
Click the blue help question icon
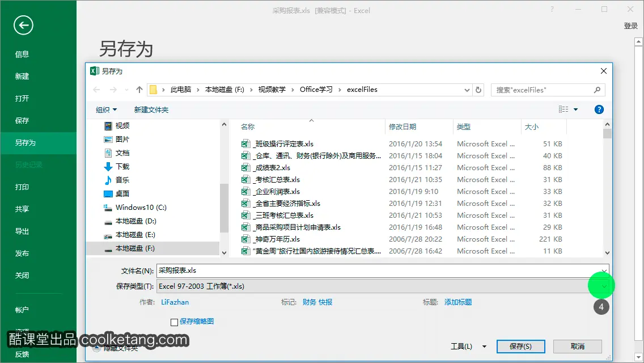point(599,109)
